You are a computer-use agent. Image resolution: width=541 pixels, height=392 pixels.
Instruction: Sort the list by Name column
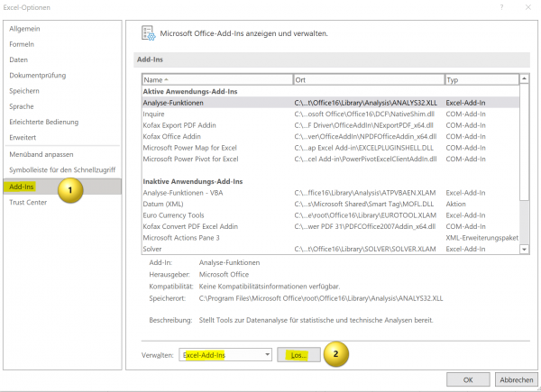click(x=217, y=79)
